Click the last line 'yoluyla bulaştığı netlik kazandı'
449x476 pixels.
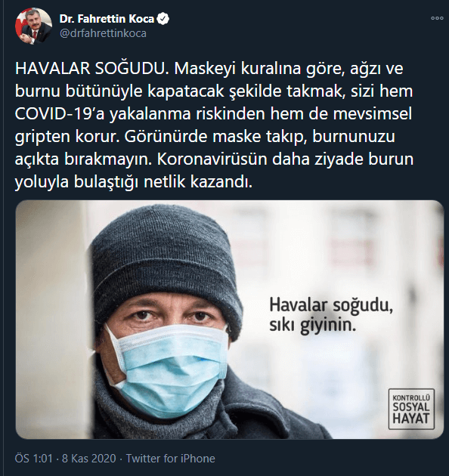tap(134, 182)
